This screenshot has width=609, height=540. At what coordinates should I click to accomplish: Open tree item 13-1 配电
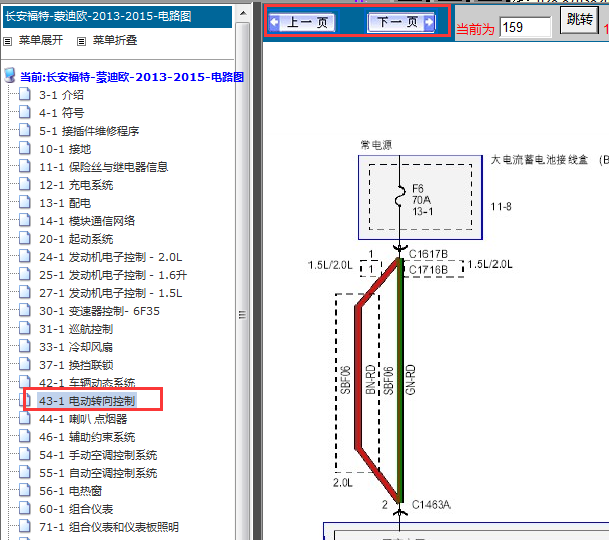point(65,203)
